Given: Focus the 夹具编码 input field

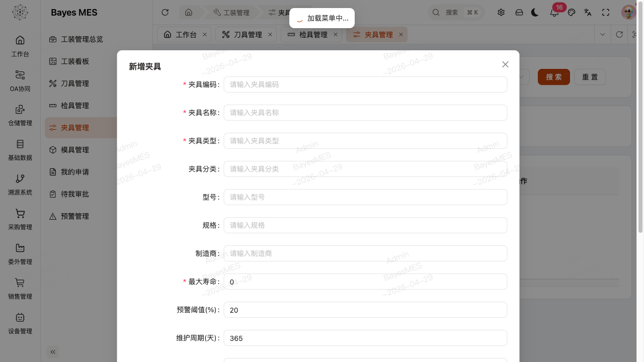Looking at the screenshot, I should (x=365, y=84).
